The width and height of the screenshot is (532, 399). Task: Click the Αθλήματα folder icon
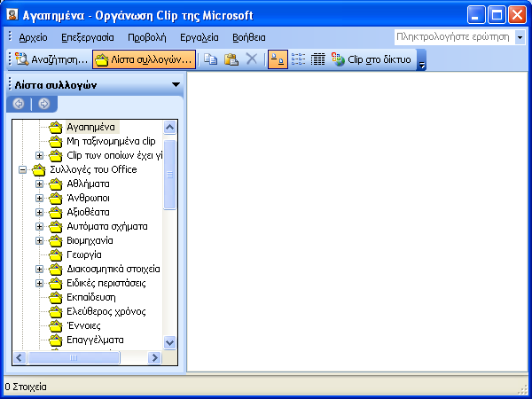tap(56, 184)
